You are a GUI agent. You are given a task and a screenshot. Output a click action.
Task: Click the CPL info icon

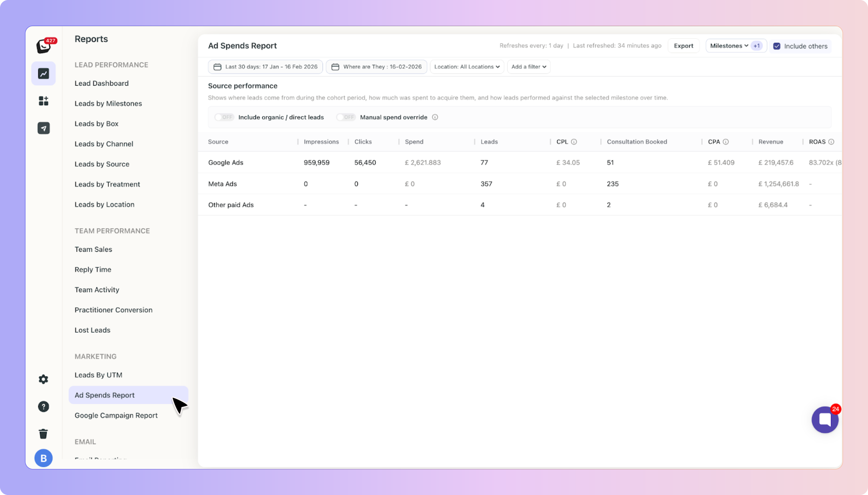(574, 142)
